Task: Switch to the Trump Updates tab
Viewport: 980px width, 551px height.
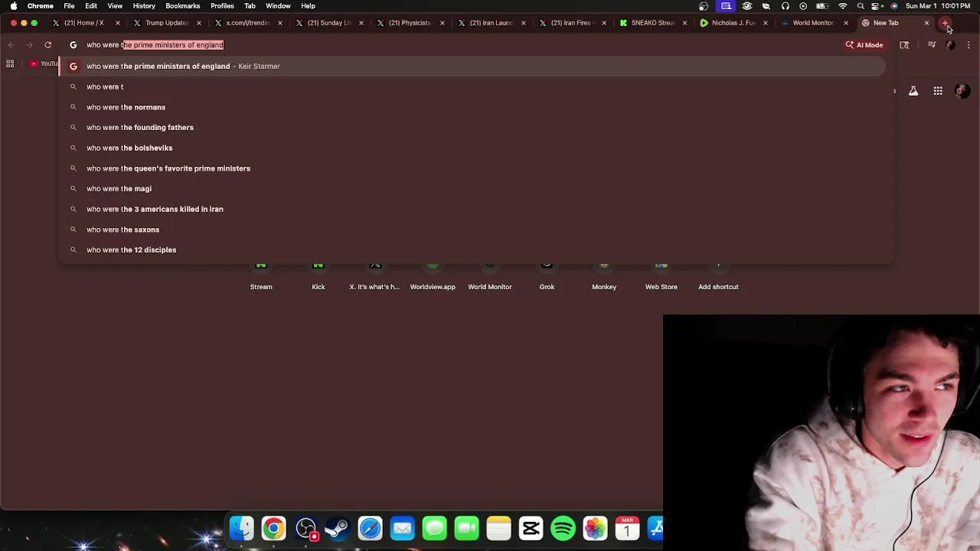Action: (165, 23)
